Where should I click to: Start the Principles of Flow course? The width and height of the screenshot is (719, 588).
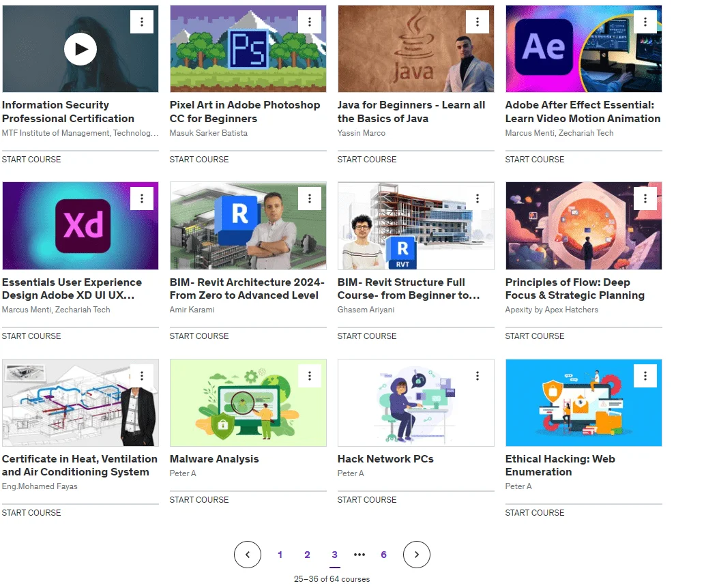tap(535, 336)
